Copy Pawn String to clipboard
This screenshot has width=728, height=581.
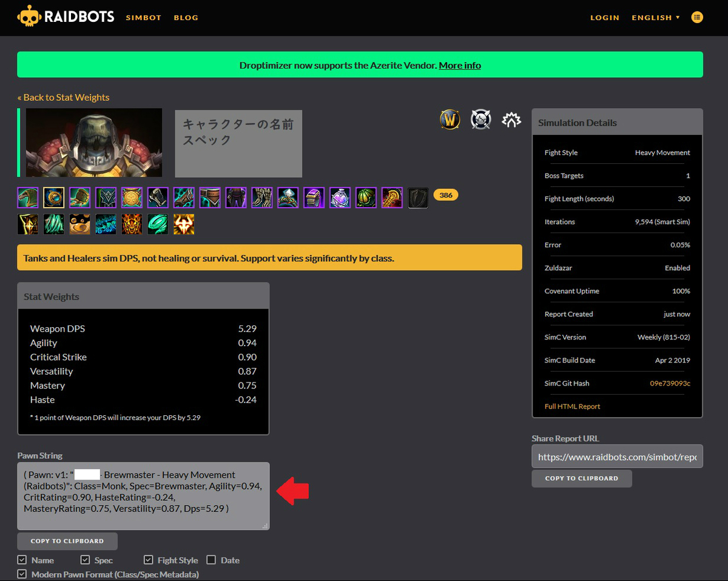tap(67, 541)
